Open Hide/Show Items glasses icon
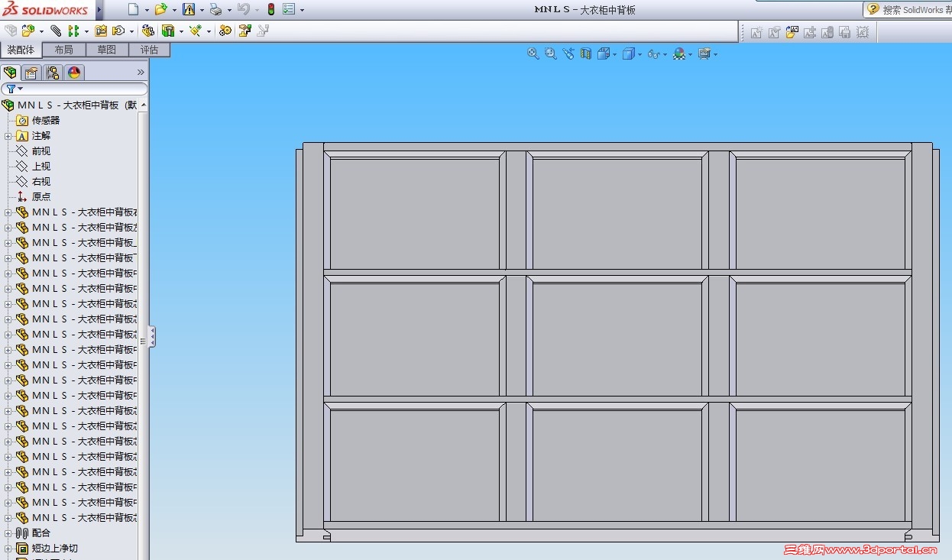Screen dimensions: 952x560 coord(653,53)
